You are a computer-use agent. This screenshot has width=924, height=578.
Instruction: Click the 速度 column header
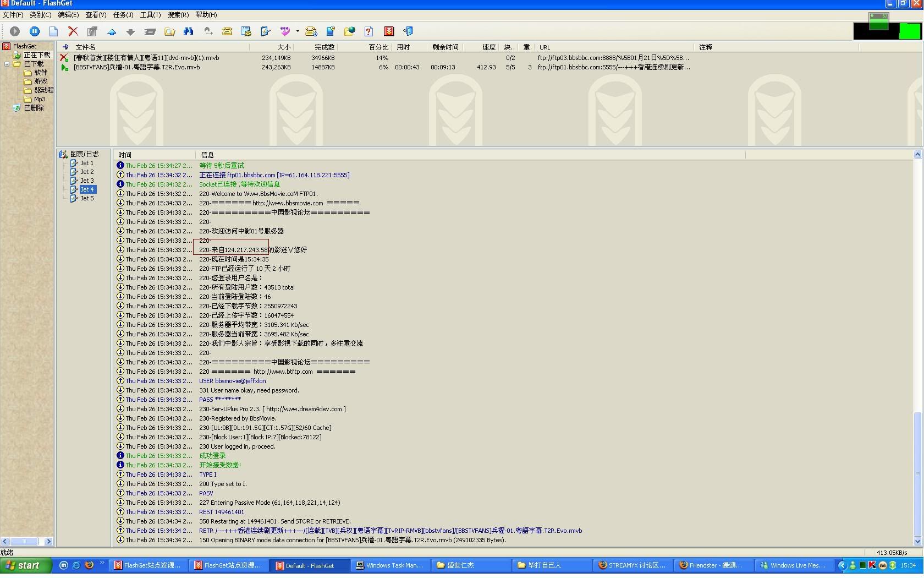(x=488, y=47)
